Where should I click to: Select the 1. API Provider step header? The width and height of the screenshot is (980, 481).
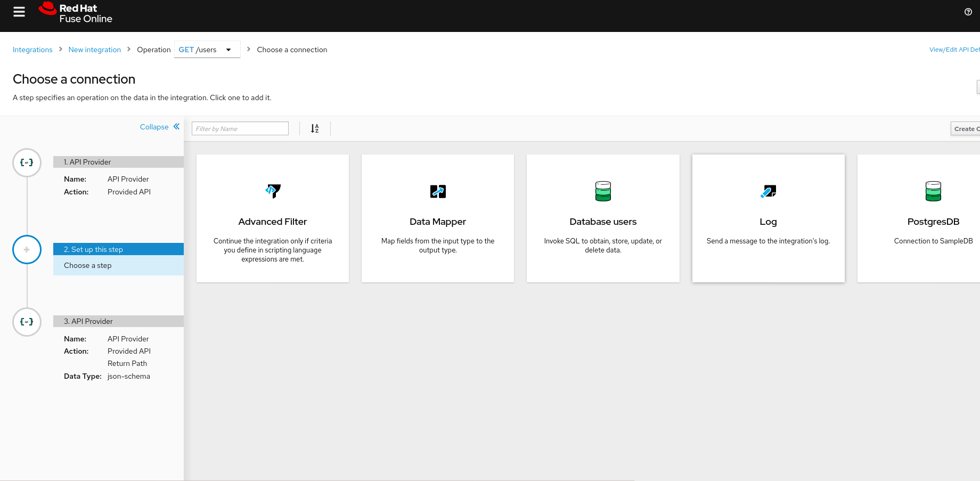118,162
